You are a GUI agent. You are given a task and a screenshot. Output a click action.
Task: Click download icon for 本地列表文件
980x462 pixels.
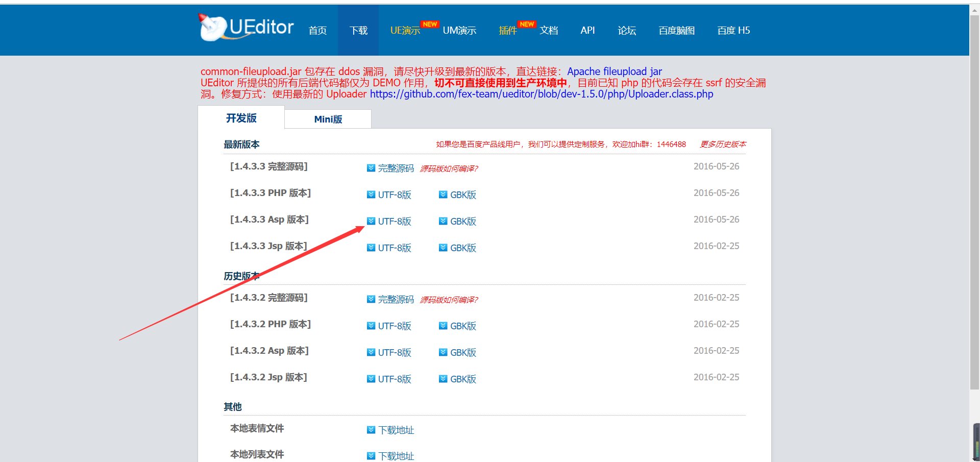371,456
